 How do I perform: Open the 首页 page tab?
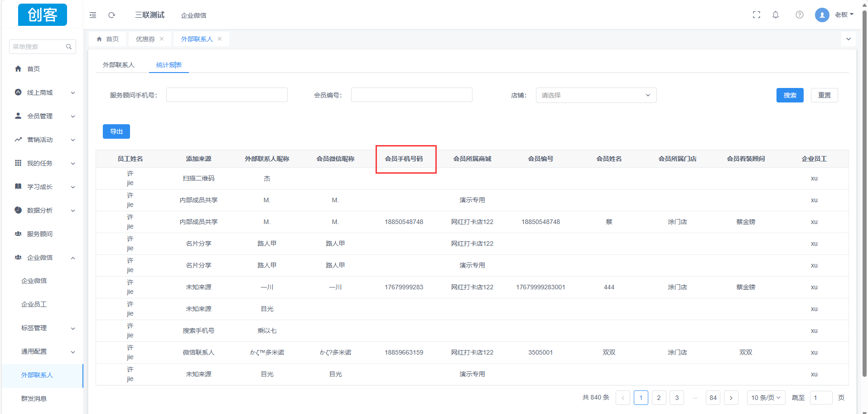click(108, 39)
